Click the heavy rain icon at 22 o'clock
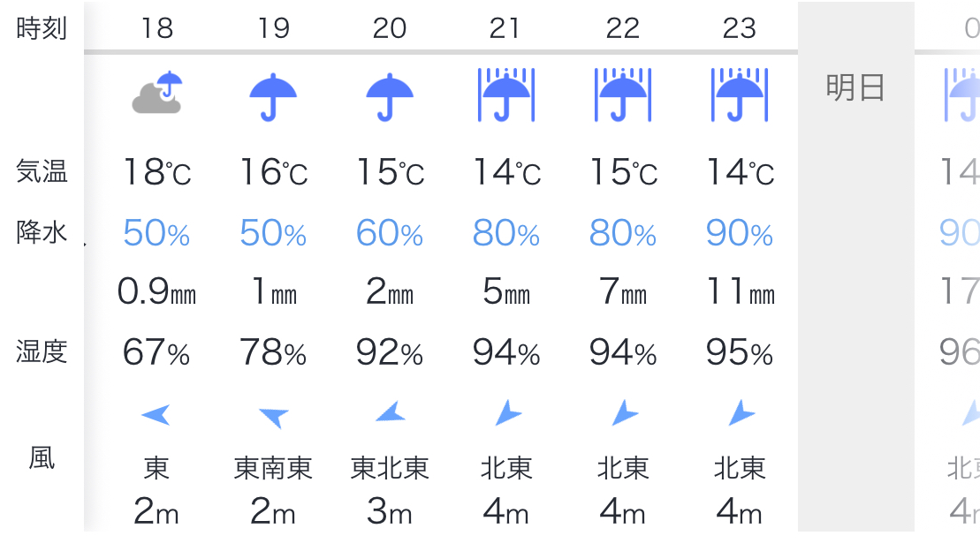This screenshot has width=980, height=551. tap(623, 95)
